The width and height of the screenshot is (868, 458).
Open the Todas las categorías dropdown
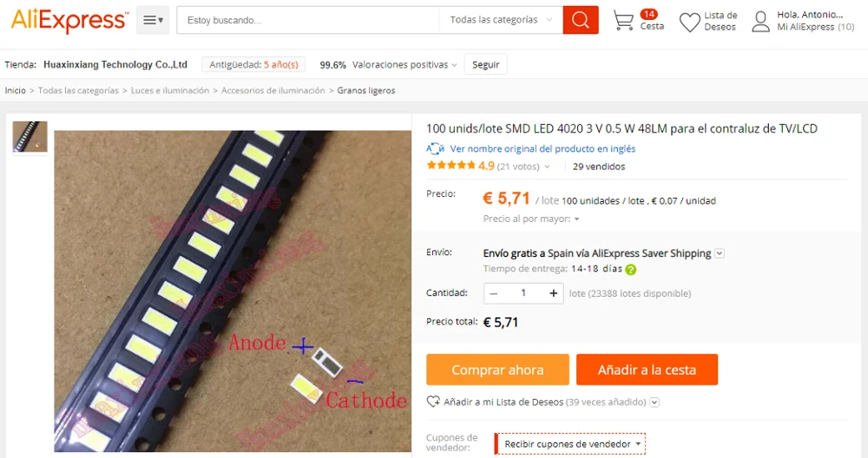(501, 20)
